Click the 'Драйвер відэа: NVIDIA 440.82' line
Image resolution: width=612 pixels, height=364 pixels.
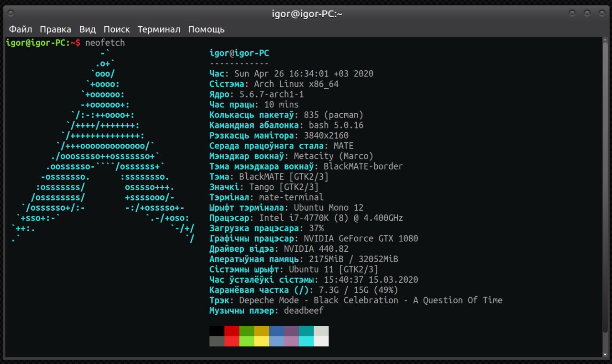click(x=279, y=249)
